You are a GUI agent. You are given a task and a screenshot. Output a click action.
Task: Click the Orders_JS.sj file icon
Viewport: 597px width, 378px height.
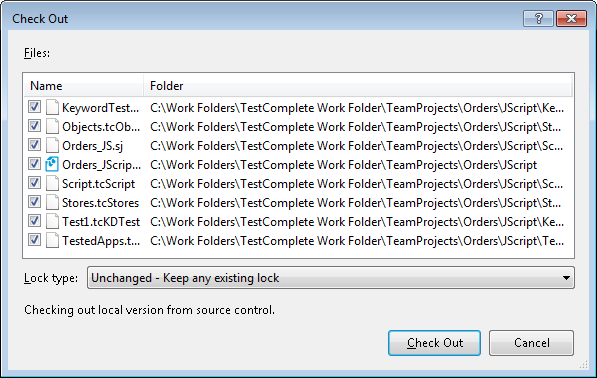coord(52,145)
